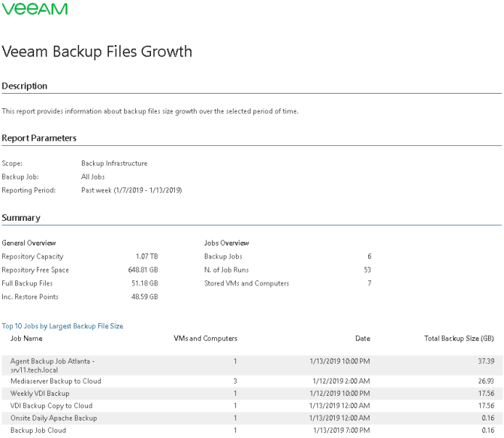The height and width of the screenshot is (438, 504).
Task: Click VMs and Computers column header
Action: (206, 338)
